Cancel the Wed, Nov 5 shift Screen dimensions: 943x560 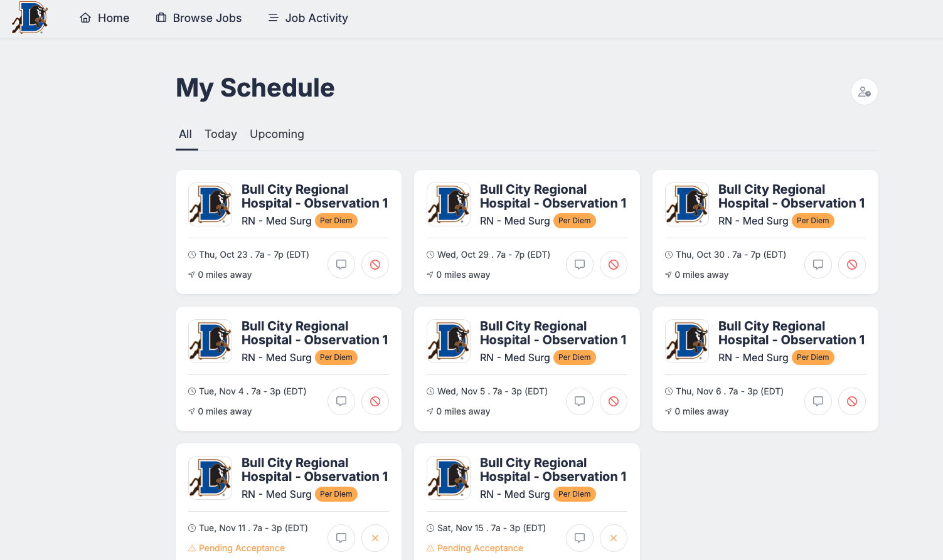click(614, 401)
